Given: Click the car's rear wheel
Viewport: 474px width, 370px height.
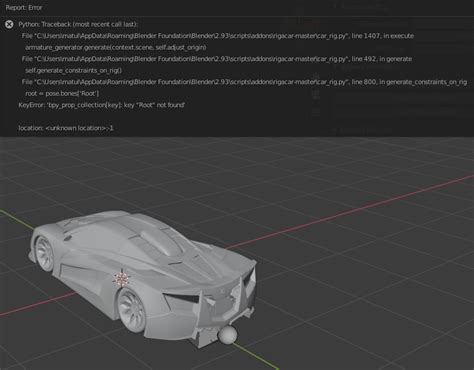Looking at the screenshot, I should 133,309.
